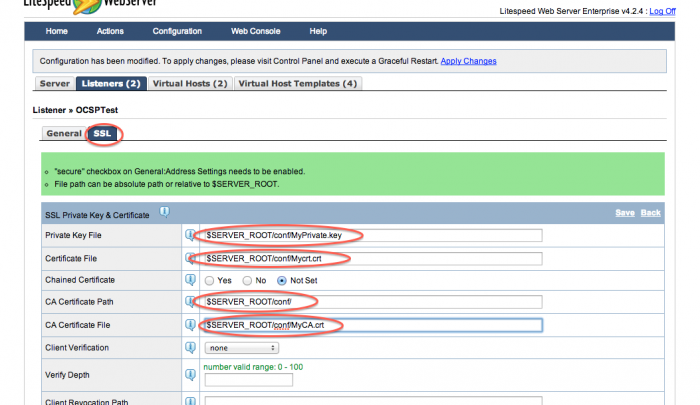
Task: Open the Help menu
Action: coord(318,31)
